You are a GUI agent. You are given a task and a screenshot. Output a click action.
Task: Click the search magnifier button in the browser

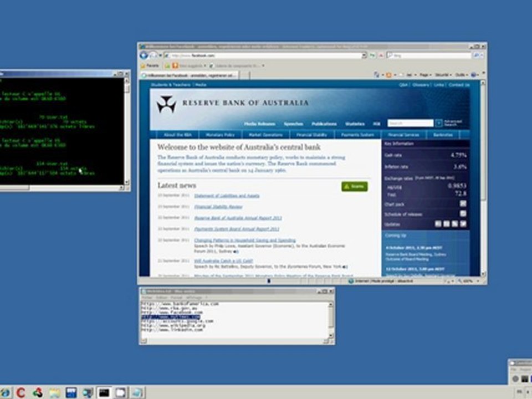coord(477,55)
